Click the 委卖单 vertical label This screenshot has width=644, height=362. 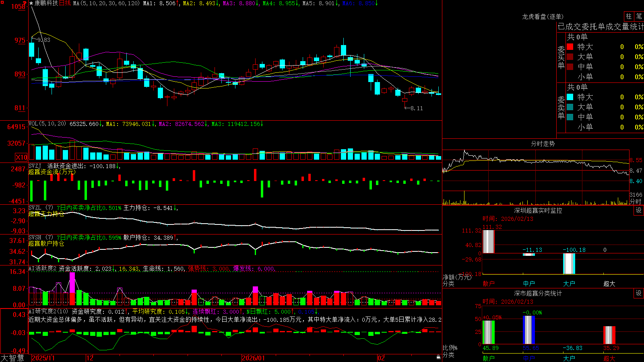click(x=561, y=107)
